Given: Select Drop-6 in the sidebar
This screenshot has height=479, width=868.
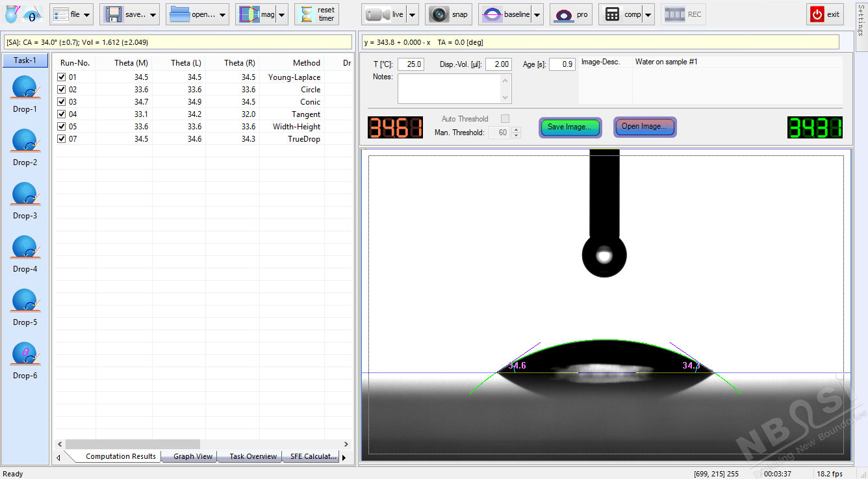Looking at the screenshot, I should click(25, 358).
